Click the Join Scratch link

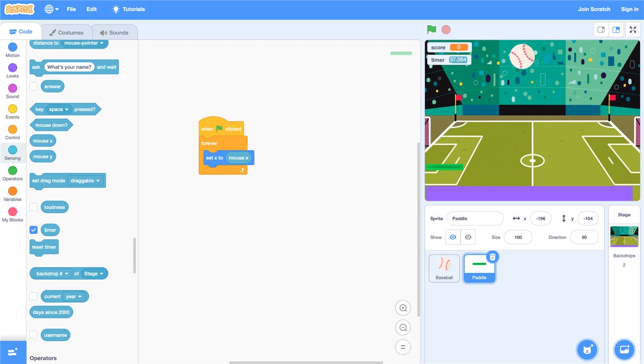pos(593,9)
